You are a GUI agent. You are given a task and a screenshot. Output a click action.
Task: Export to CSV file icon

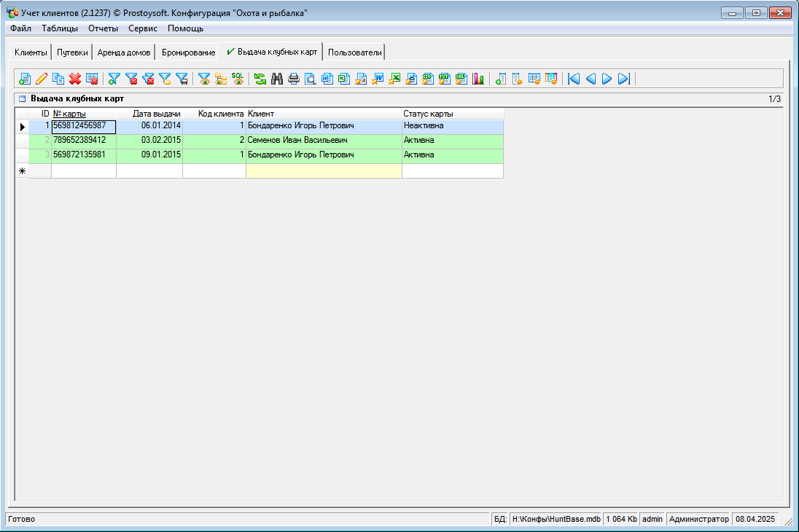(428, 79)
